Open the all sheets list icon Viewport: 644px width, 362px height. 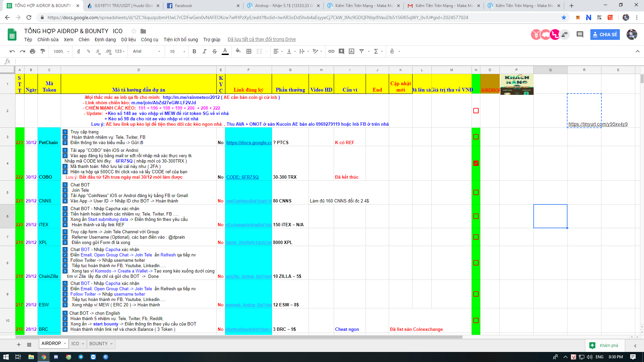(29, 345)
